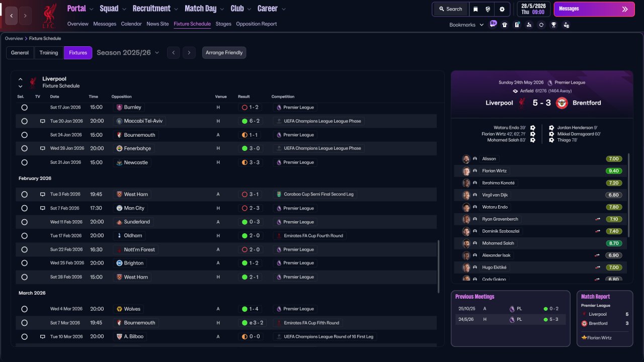
Task: Click the shirt bookmark shortcut icon
Action: coord(505,25)
